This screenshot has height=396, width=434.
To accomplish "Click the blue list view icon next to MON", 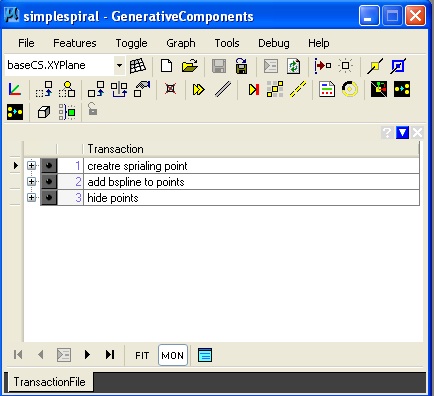I will pos(205,355).
